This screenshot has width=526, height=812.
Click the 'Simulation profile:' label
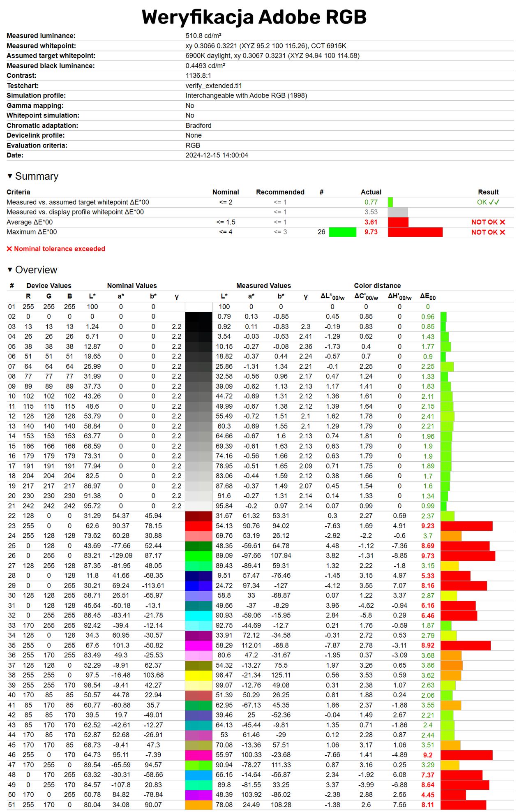point(36,95)
